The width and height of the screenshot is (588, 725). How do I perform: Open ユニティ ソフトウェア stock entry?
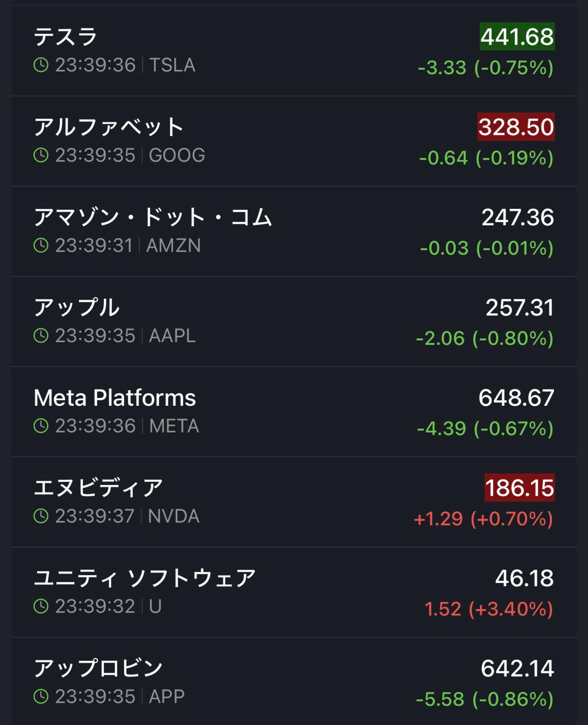click(145, 578)
